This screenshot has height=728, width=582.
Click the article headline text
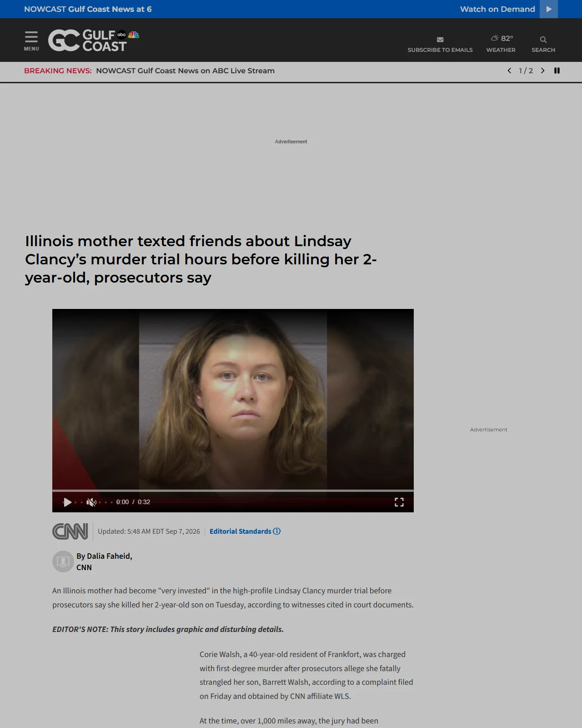click(201, 259)
